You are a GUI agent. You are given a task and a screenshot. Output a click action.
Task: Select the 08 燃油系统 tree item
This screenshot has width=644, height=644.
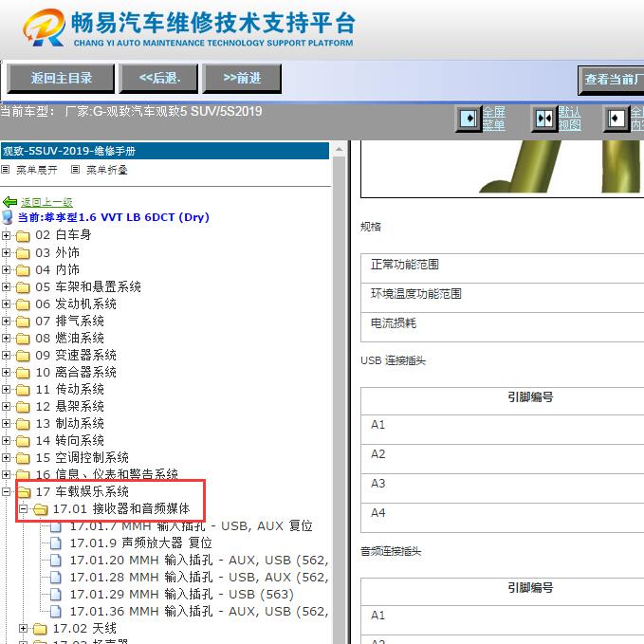pos(70,338)
